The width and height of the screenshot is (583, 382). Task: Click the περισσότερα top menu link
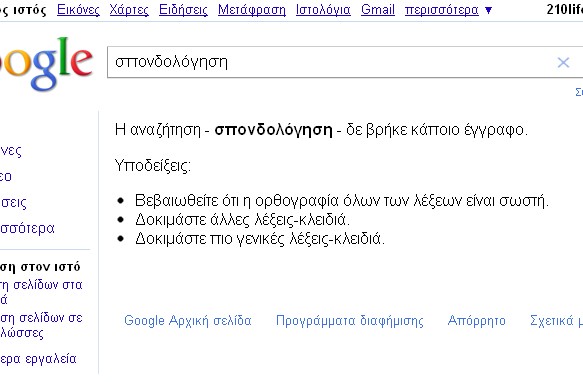click(x=442, y=10)
